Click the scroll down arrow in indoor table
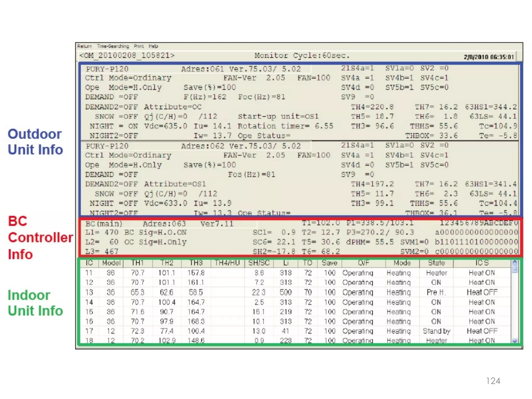The width and height of the screenshot is (532, 399). pyautogui.click(x=515, y=341)
